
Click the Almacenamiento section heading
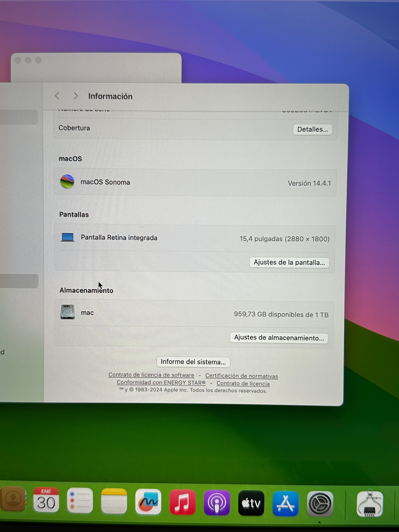pyautogui.click(x=86, y=290)
